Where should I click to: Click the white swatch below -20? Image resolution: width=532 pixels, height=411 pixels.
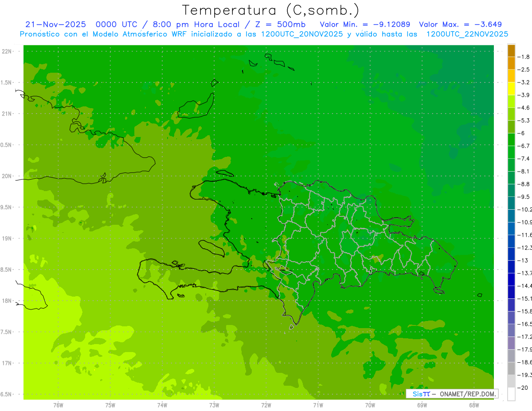click(x=511, y=394)
